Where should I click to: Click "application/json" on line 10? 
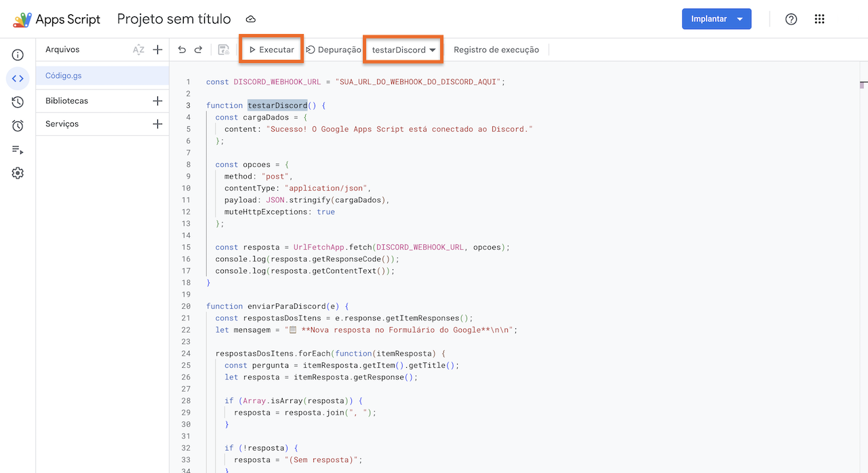click(327, 188)
